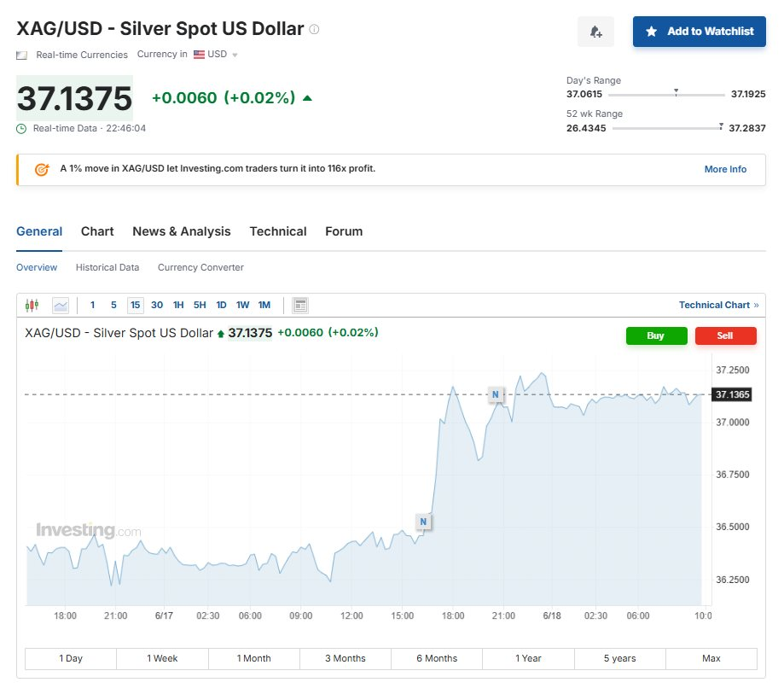Open the General tab

tap(39, 231)
